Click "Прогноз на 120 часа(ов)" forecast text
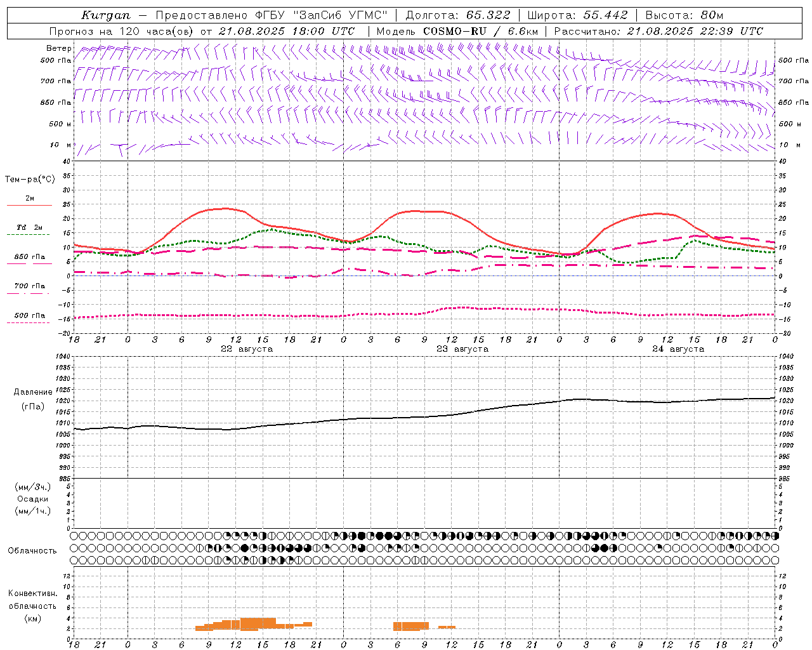 tap(122, 31)
